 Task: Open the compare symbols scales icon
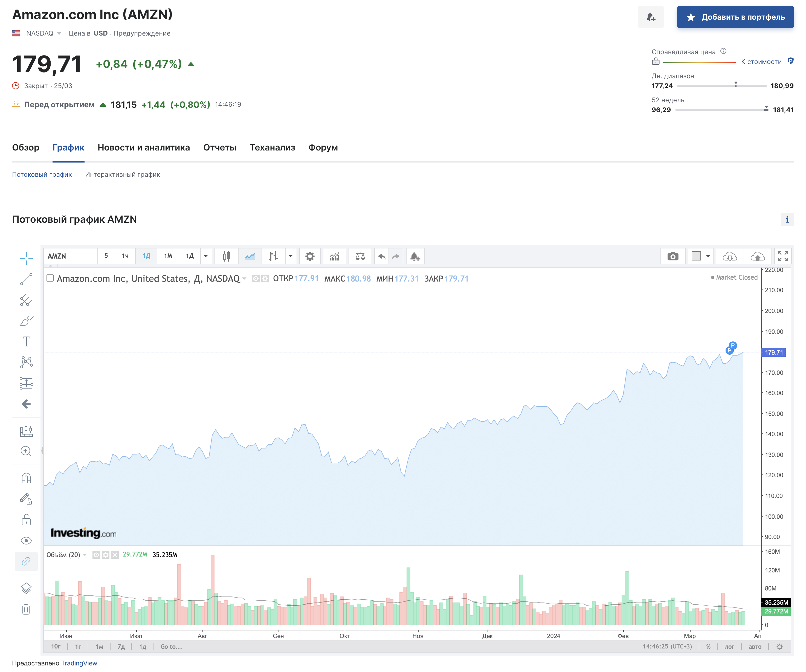pyautogui.click(x=360, y=256)
